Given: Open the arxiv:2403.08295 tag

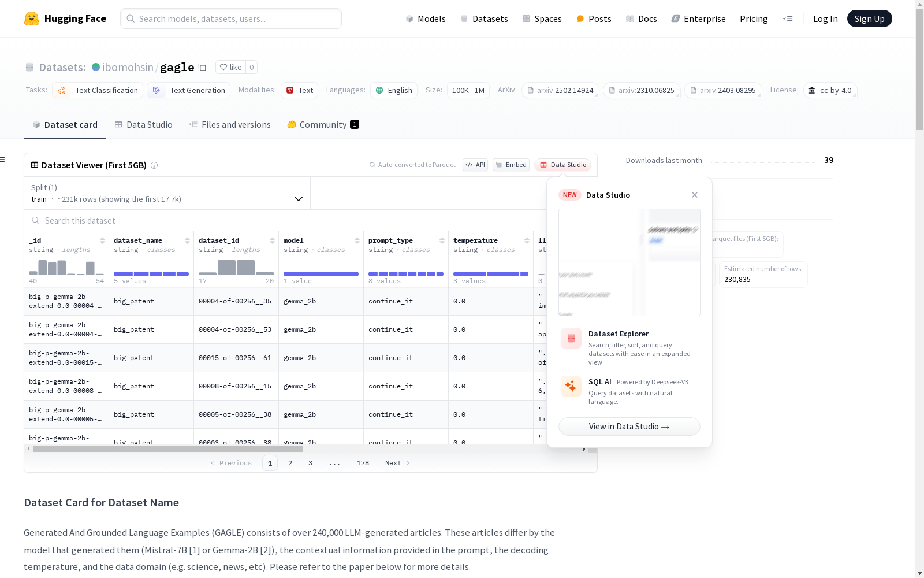Looking at the screenshot, I should point(723,90).
